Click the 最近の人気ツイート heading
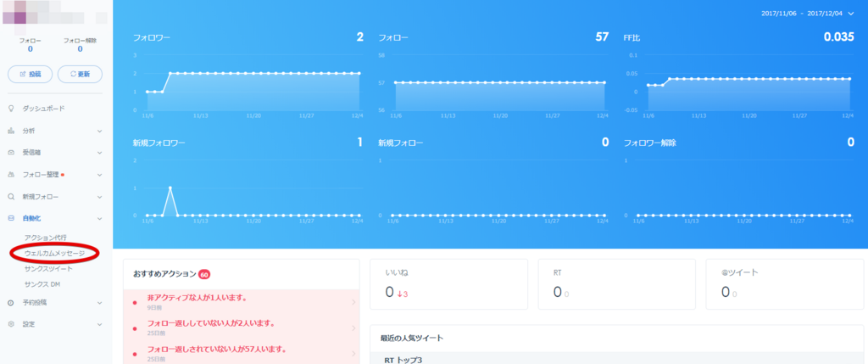This screenshot has width=868, height=364. (x=412, y=338)
